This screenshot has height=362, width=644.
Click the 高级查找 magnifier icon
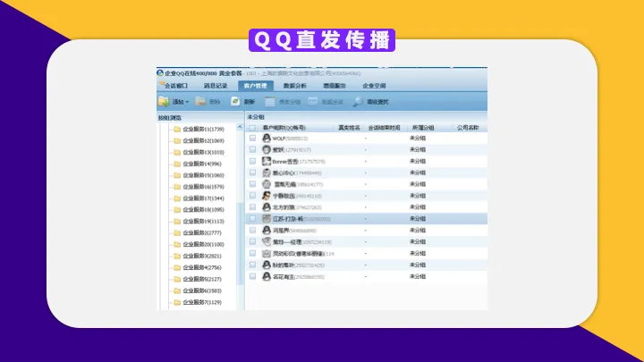point(358,101)
